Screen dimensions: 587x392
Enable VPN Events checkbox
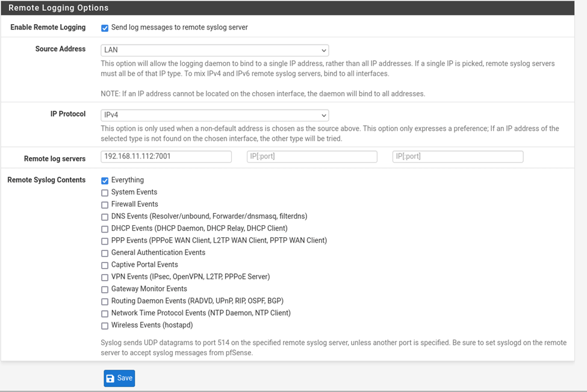(105, 278)
